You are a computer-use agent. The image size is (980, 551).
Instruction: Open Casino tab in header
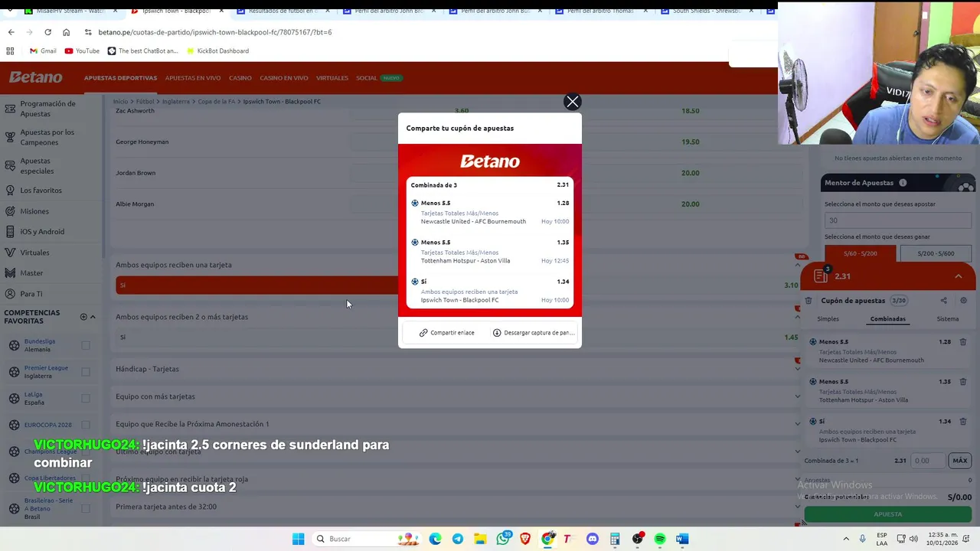coord(240,78)
